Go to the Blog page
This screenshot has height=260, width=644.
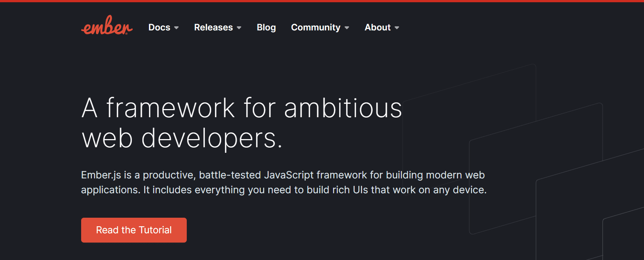pyautogui.click(x=266, y=27)
